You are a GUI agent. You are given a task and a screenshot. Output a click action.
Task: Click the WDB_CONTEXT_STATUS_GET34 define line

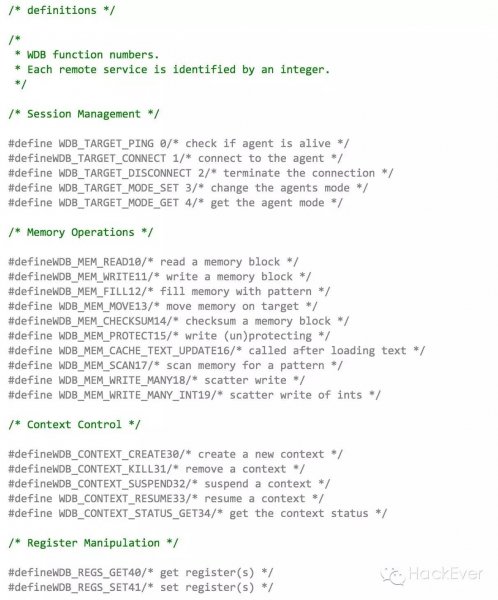pos(198,514)
